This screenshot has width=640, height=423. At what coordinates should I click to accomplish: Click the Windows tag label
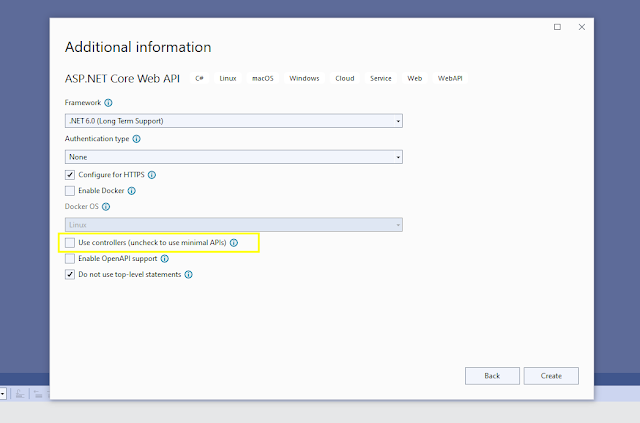pyautogui.click(x=304, y=78)
